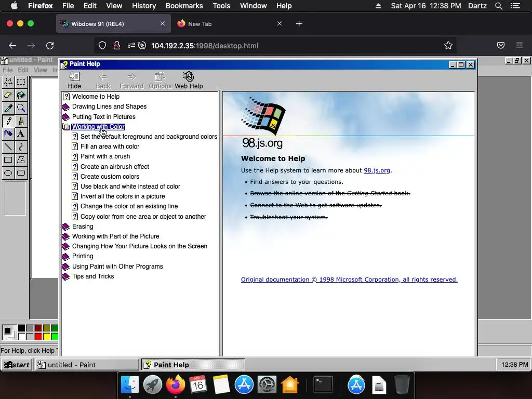The image size is (532, 399).
Task: Choose the Eraser tool in Paint
Action: pos(8,95)
